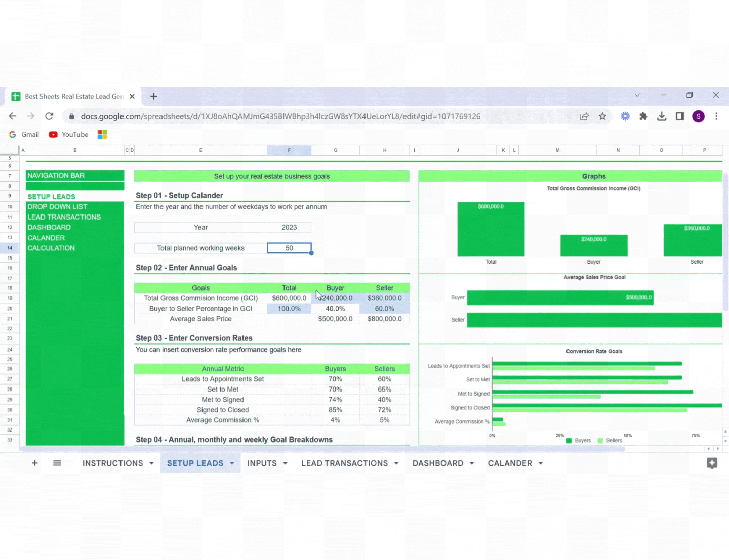Screen dimensions: 729x560
Task: Open the extensions puzzle icon
Action: (643, 116)
